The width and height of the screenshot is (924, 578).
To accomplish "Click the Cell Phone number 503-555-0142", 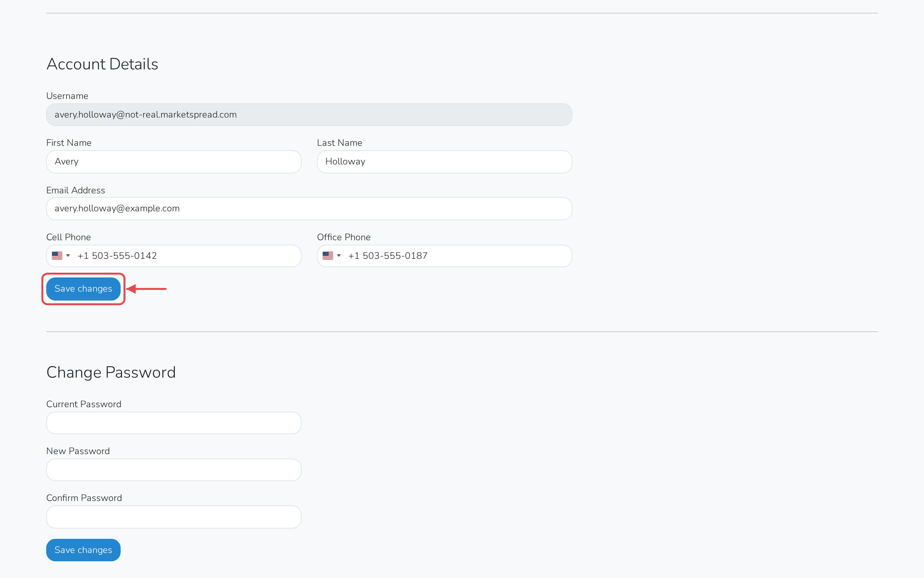I will point(117,256).
